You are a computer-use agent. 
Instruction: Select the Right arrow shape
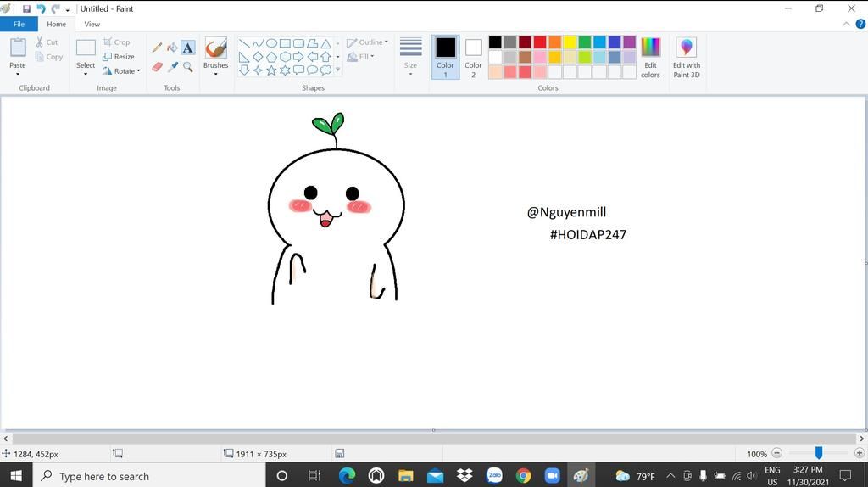(298, 57)
